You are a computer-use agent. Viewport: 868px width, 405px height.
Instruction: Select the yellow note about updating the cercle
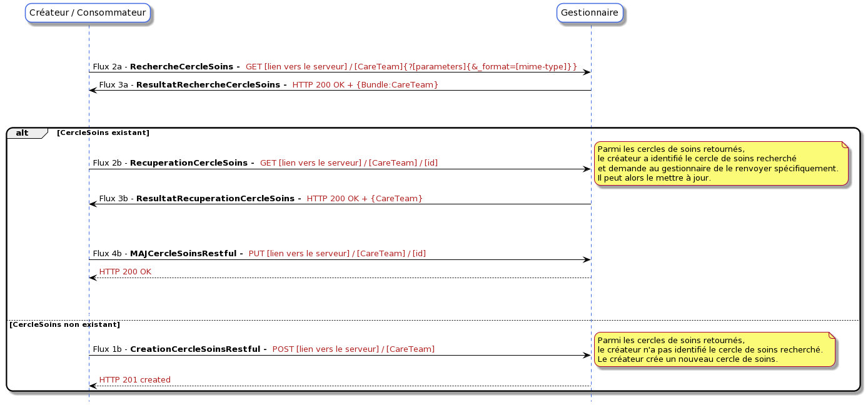coord(719,164)
